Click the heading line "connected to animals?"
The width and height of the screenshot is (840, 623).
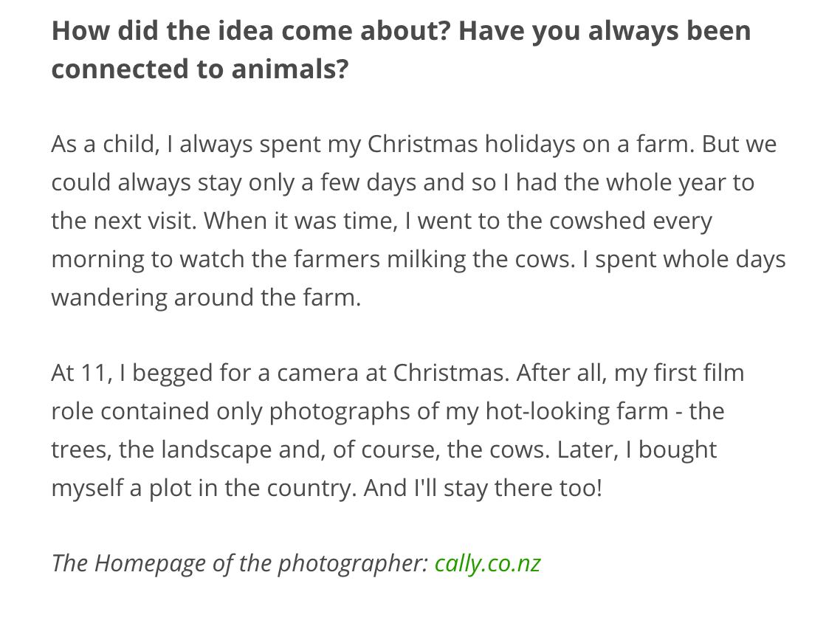coord(200,69)
